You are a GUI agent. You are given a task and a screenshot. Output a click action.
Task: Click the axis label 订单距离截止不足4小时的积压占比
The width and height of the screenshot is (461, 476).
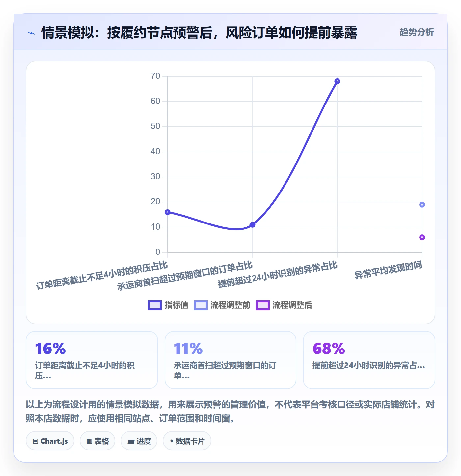click(x=102, y=276)
